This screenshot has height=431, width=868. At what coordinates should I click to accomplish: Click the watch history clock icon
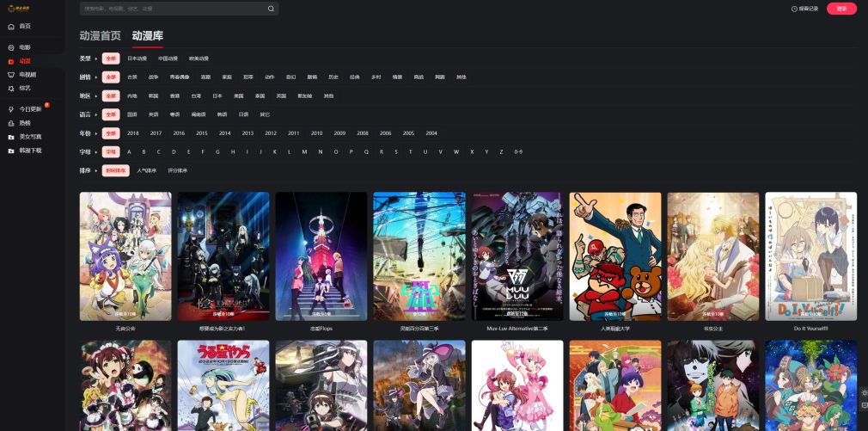click(x=794, y=9)
